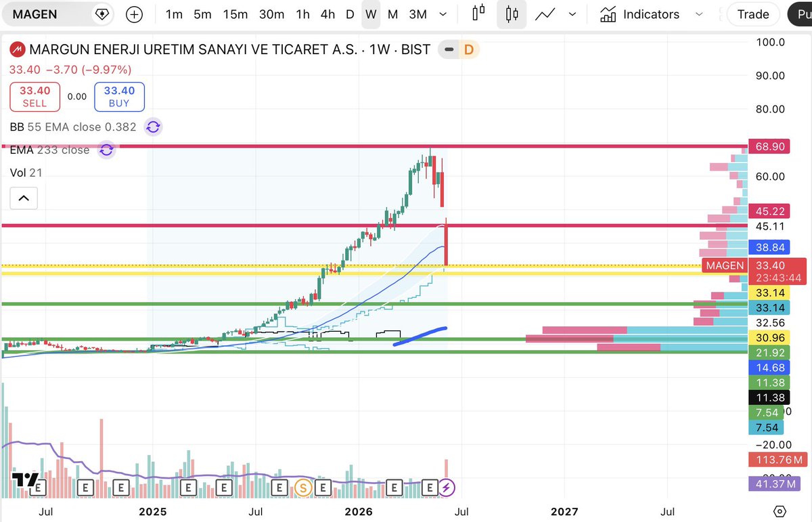
Task: Expand the chart style dropdown chevron
Action: pyautogui.click(x=572, y=14)
